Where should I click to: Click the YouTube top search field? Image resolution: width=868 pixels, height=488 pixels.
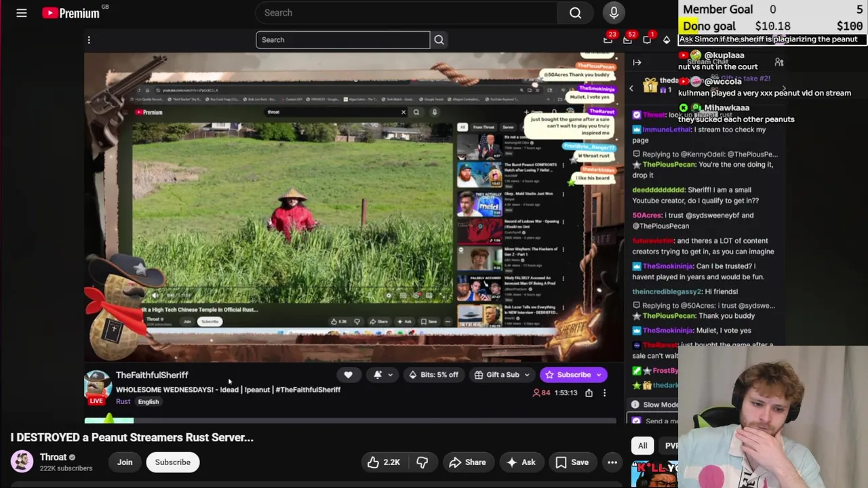pyautogui.click(x=406, y=13)
